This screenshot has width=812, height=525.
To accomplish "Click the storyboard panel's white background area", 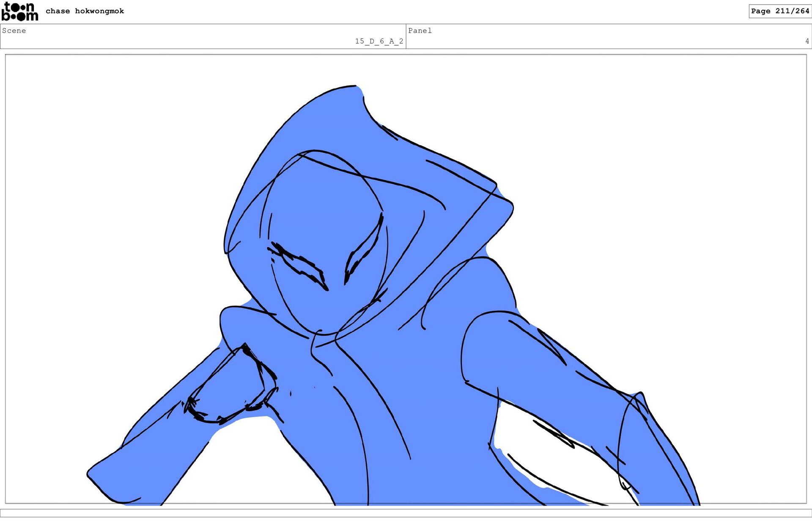I will point(127,169).
